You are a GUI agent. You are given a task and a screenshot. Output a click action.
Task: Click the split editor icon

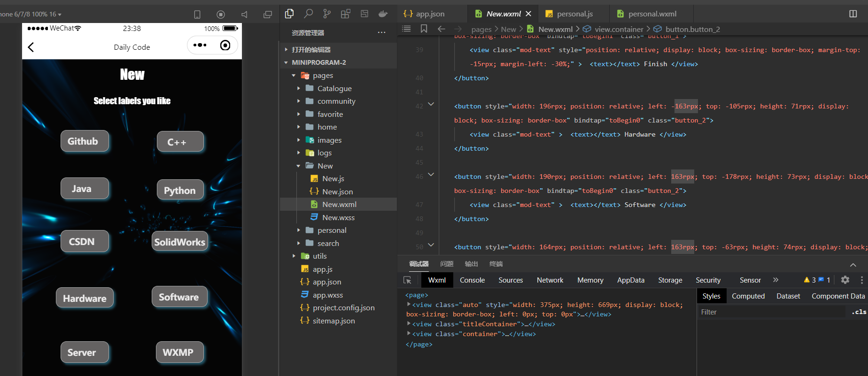click(x=853, y=14)
